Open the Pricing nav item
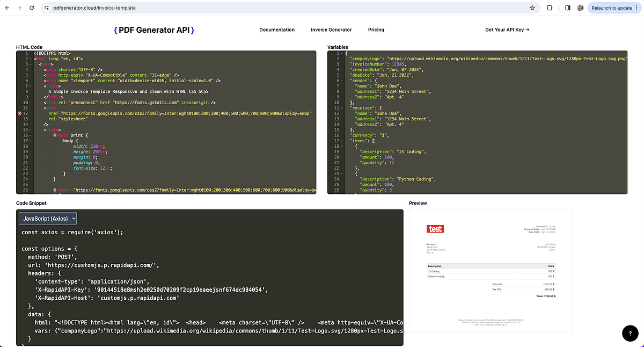This screenshot has width=644, height=347. coord(376,30)
